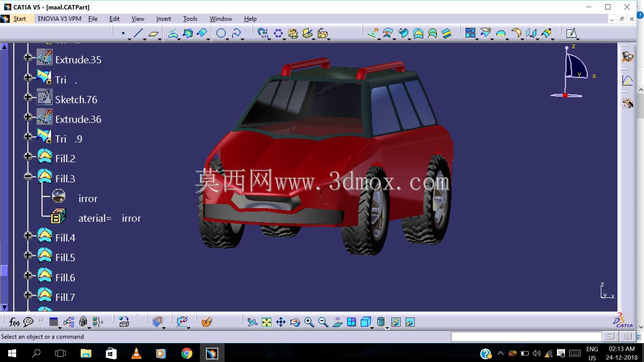Click the Fit All In view icon
This screenshot has height=362, width=644.
tap(267, 322)
